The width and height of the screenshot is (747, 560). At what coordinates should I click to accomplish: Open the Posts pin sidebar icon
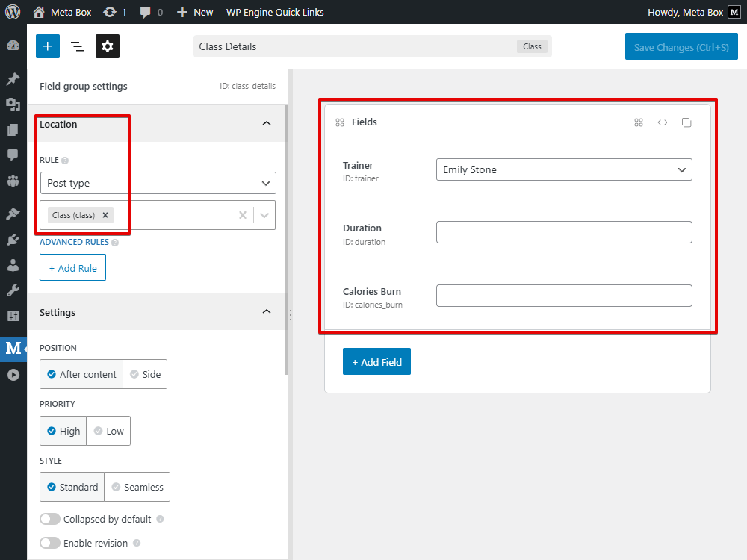(x=13, y=78)
